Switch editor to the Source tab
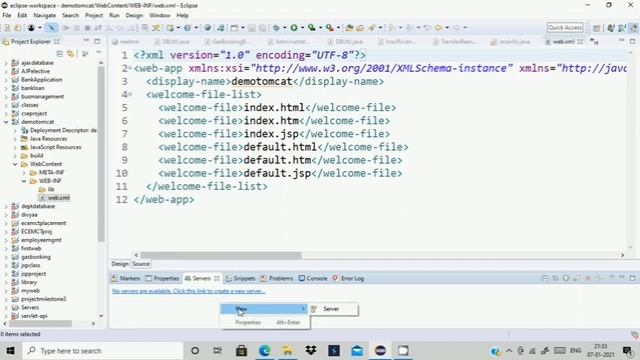The image size is (640, 360). coord(141,264)
